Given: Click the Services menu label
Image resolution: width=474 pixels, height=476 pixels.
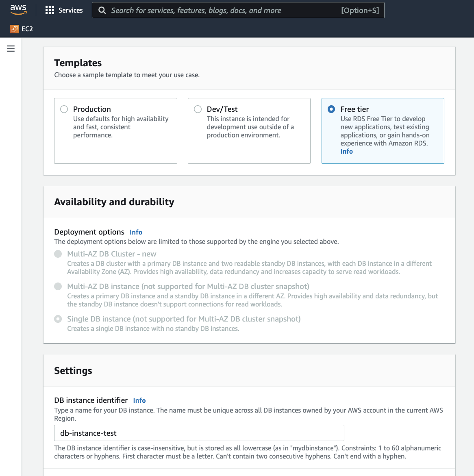Looking at the screenshot, I should 70,10.
